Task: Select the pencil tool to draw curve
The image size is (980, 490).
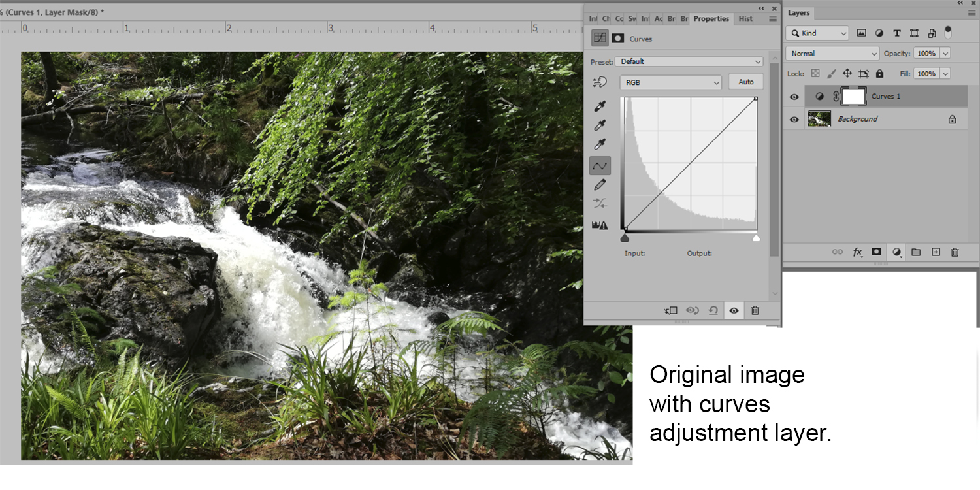Action: coord(600,184)
